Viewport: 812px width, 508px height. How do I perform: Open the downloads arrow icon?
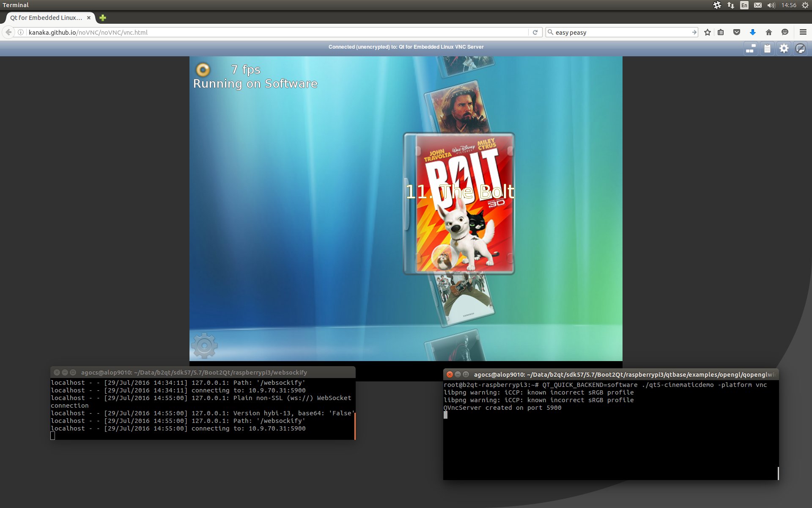tap(753, 32)
